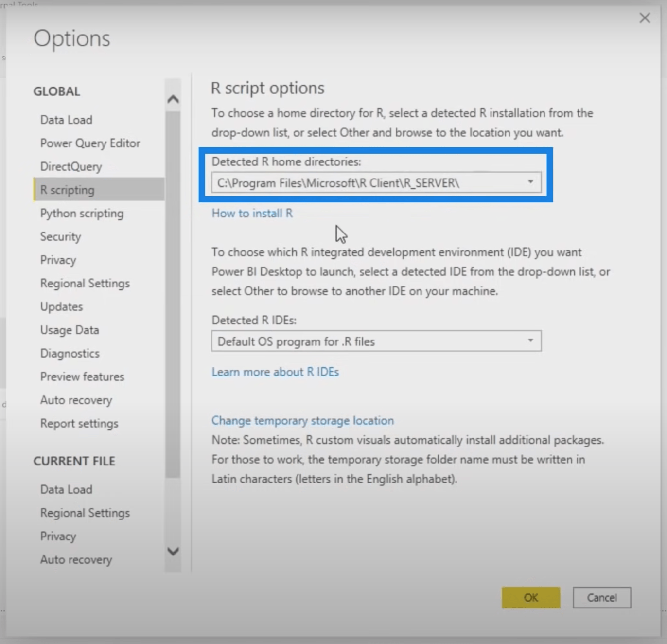Image resolution: width=667 pixels, height=644 pixels.
Task: Select Regional Settings under CURRENT FILE
Action: click(85, 513)
